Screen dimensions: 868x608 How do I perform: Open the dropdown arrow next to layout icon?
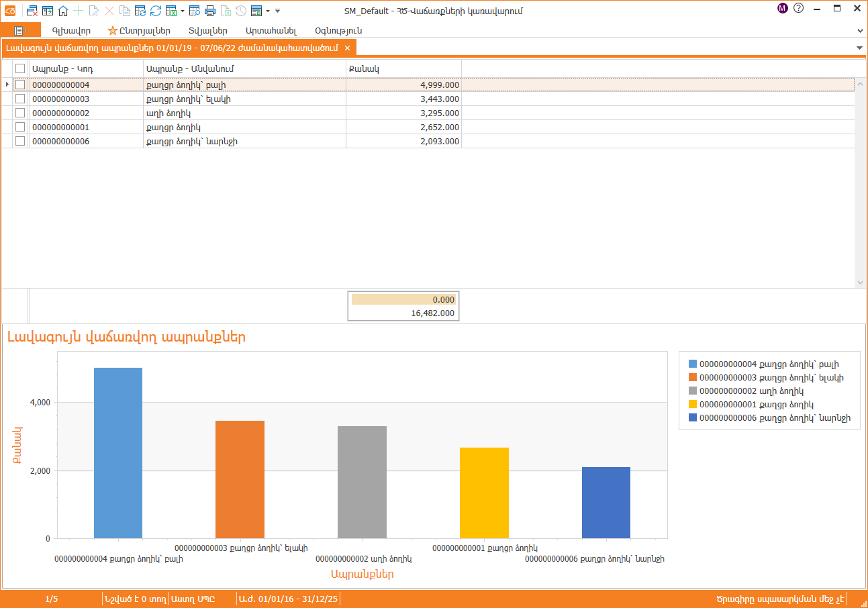pos(268,11)
